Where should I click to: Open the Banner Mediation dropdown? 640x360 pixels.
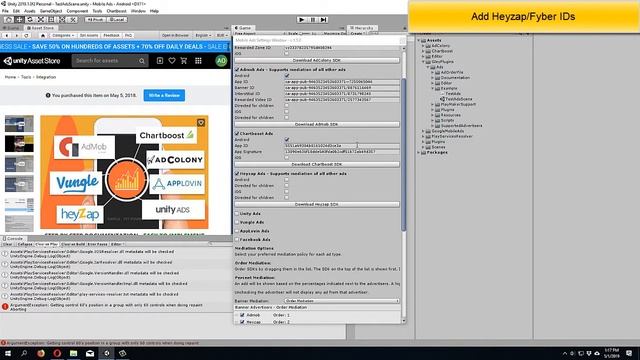[x=342, y=301]
